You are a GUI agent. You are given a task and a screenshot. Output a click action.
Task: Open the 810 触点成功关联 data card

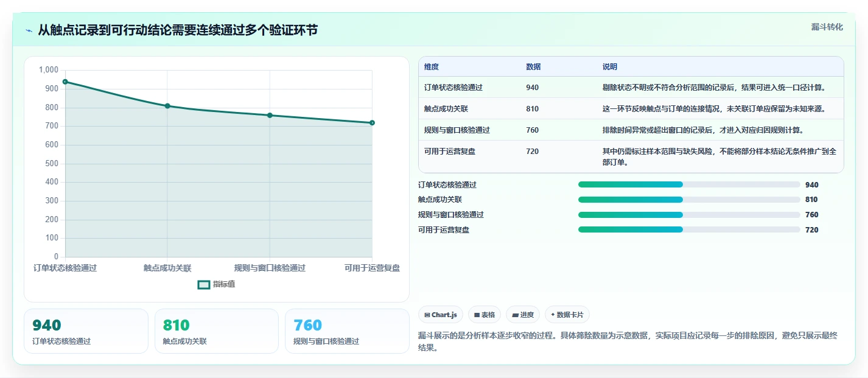217,331
